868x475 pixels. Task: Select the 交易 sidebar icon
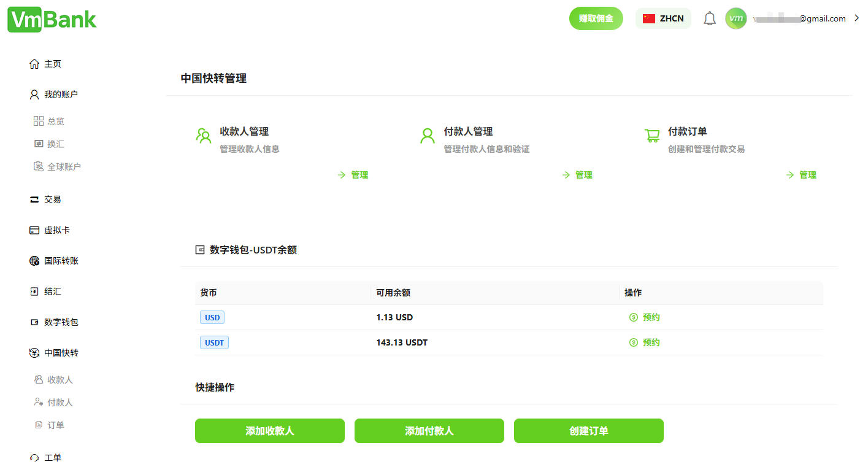tap(34, 199)
